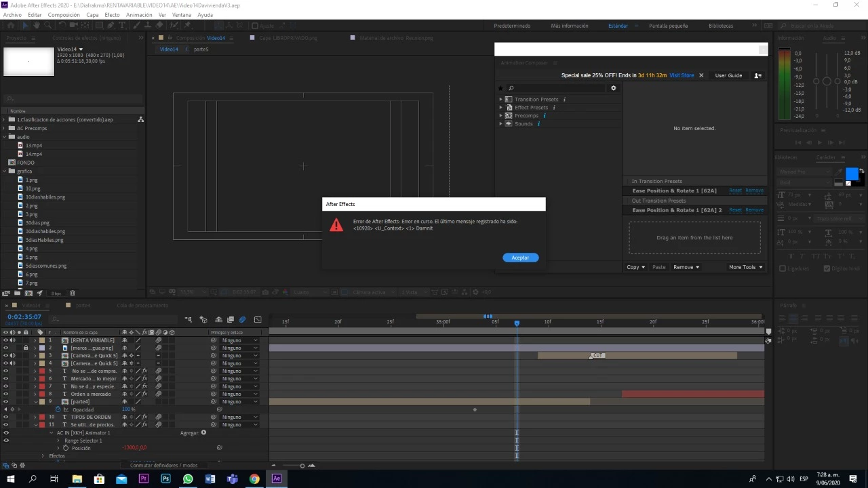Open Word from taskbar
This screenshot has height=488, width=868.
210,479
